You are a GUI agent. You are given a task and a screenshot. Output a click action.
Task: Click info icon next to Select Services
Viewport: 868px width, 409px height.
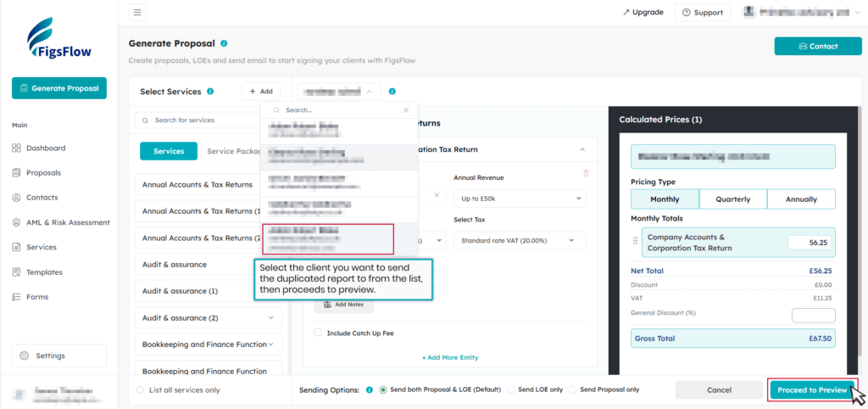pyautogui.click(x=210, y=92)
